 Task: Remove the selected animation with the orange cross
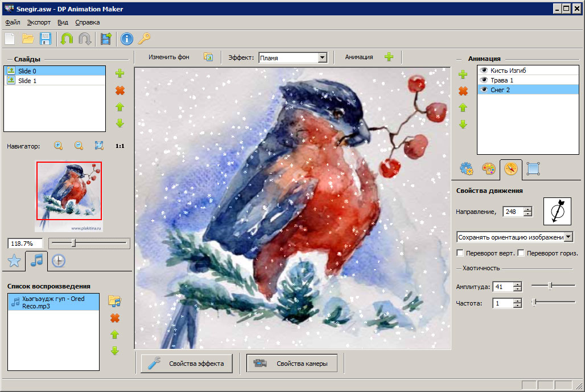click(x=463, y=90)
